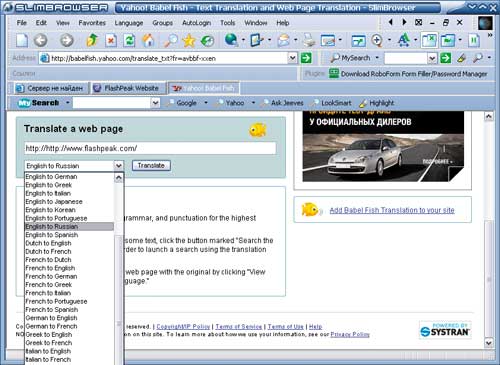Click the RoboForm plugin icon
Image resolution: width=500 pixels, height=365 pixels.
click(334, 73)
